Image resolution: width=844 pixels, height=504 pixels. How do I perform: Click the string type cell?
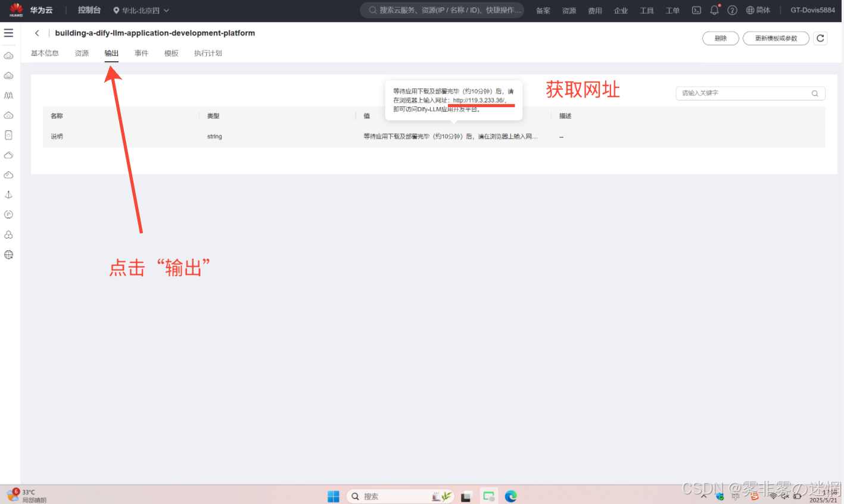(214, 136)
